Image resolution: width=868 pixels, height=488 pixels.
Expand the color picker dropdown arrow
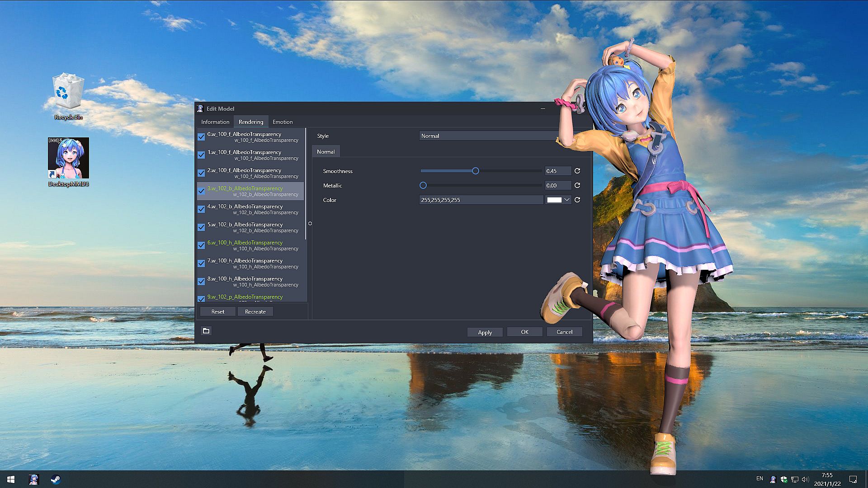pyautogui.click(x=566, y=200)
